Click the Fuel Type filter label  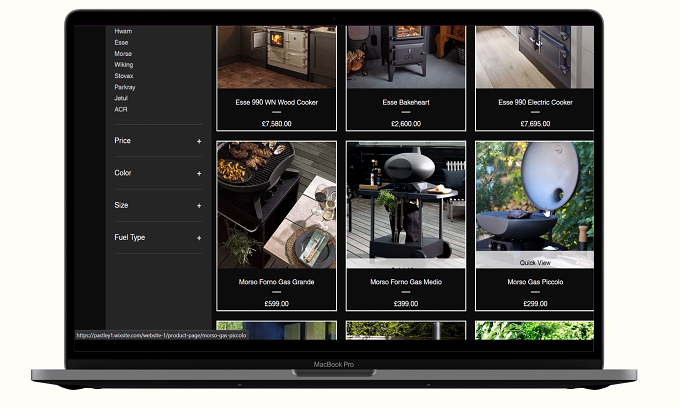(x=130, y=238)
